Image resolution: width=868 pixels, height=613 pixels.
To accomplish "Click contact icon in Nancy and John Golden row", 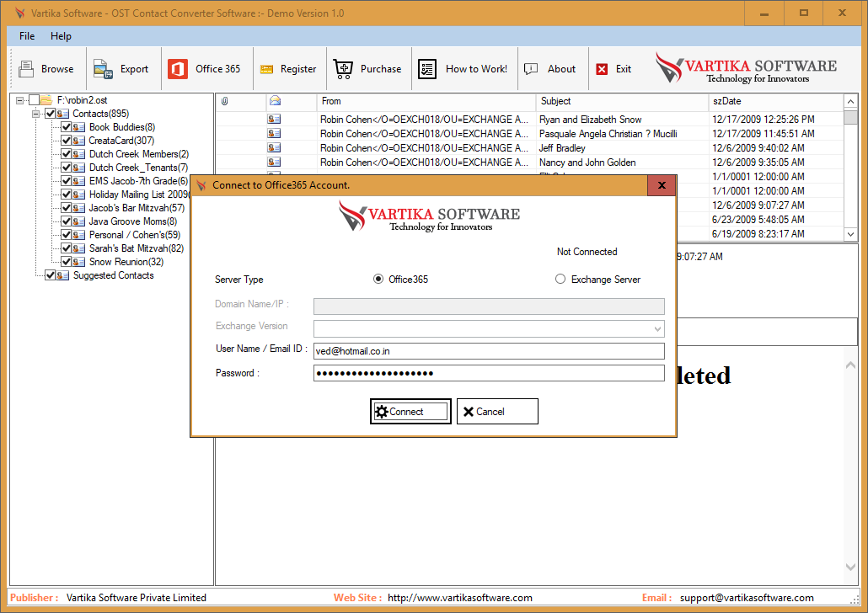I will tap(274, 163).
